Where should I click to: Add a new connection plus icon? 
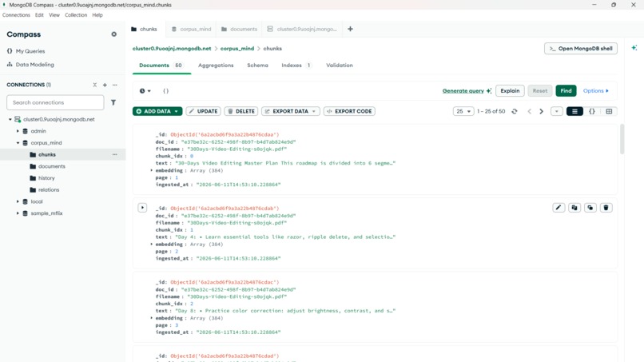point(105,85)
